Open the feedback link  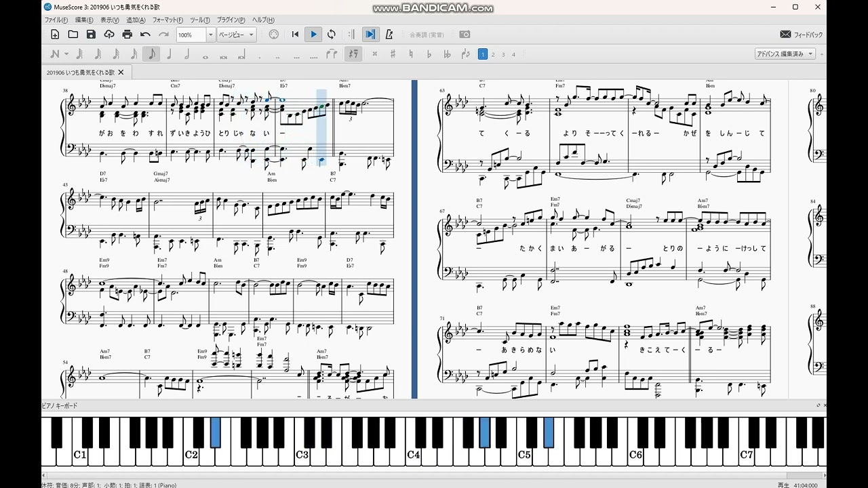802,35
